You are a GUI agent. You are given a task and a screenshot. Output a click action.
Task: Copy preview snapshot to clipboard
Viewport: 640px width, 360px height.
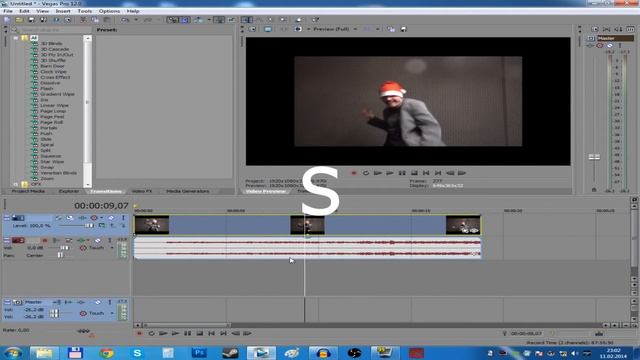coord(391,29)
